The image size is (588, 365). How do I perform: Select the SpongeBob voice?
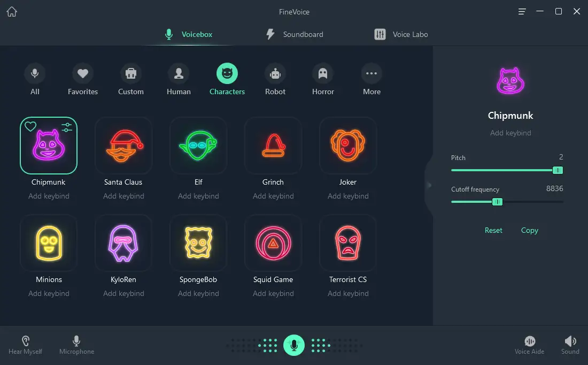[198, 243]
